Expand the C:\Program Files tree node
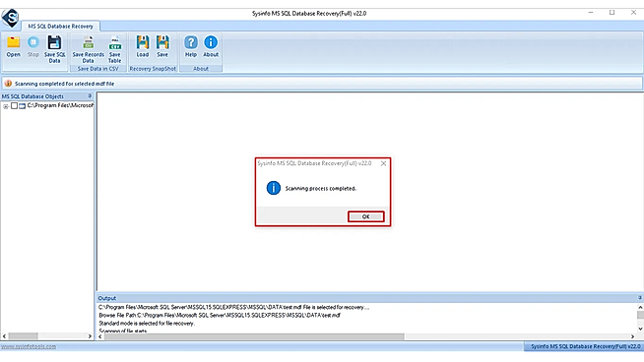 [x=5, y=106]
